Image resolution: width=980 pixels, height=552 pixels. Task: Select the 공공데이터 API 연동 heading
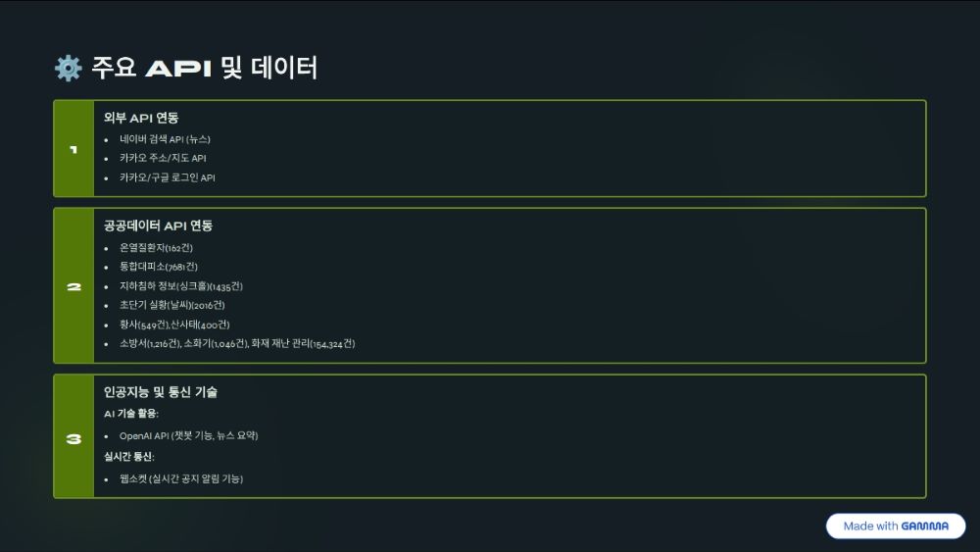point(158,226)
